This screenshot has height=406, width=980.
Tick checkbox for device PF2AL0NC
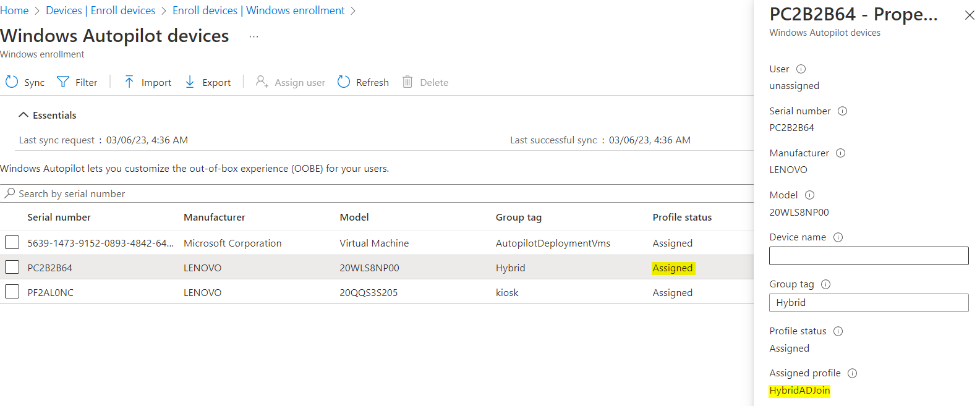click(12, 292)
